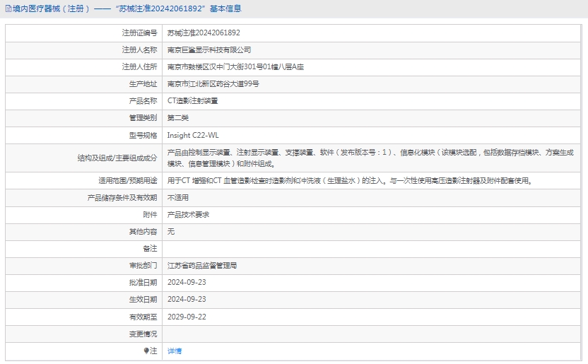
Task: Open the 详情 details link
Action: pos(174,351)
